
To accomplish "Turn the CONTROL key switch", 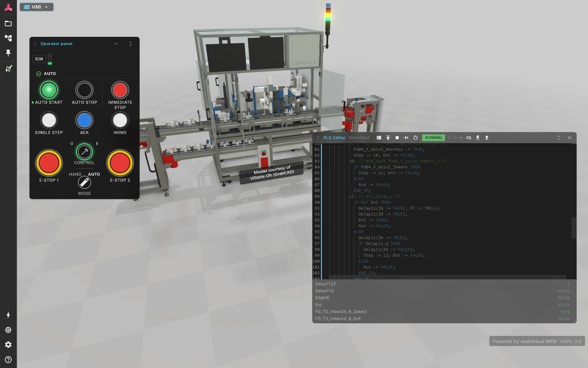I will (84, 152).
